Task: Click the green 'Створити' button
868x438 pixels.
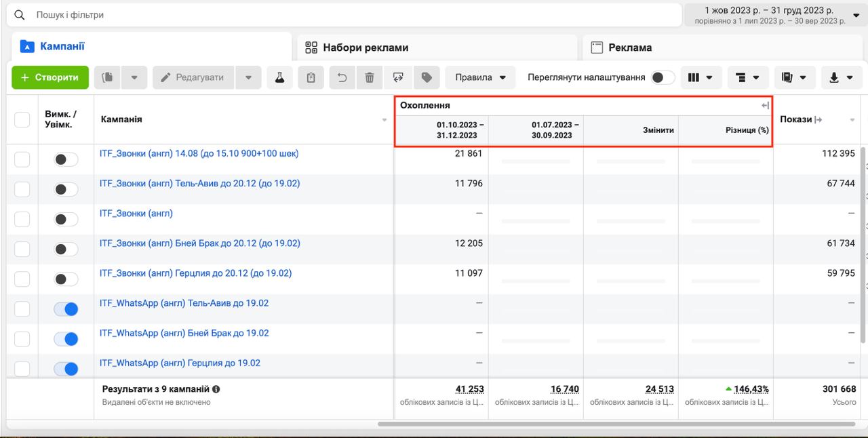Action: [50, 77]
